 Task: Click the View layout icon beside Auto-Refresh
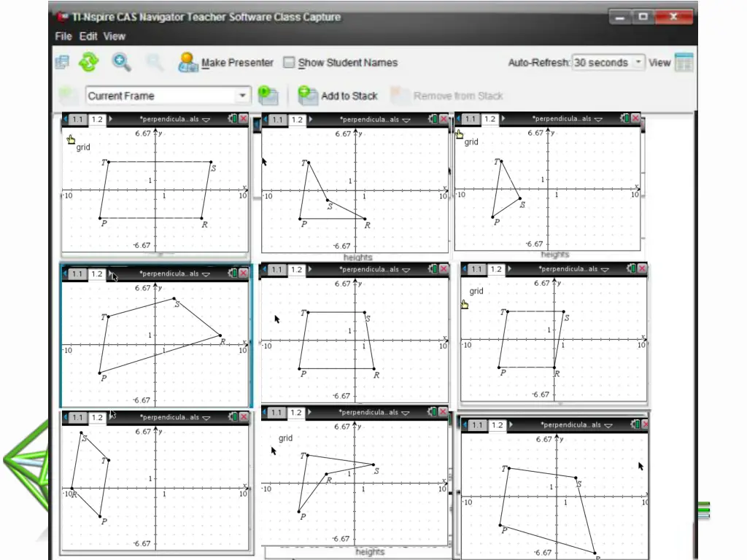684,63
